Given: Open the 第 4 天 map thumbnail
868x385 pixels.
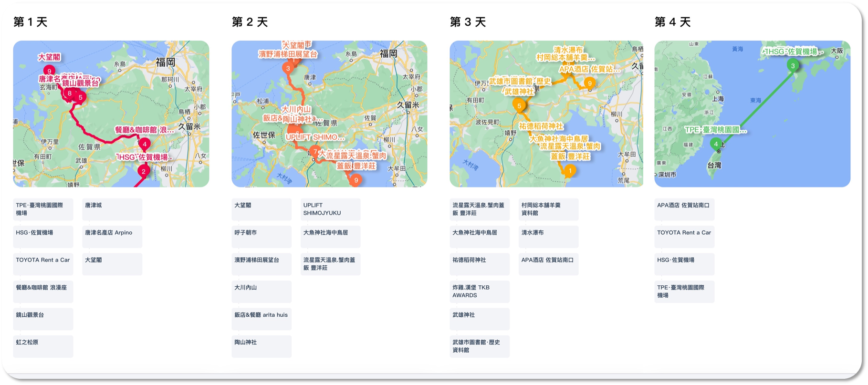Looking at the screenshot, I should [753, 114].
